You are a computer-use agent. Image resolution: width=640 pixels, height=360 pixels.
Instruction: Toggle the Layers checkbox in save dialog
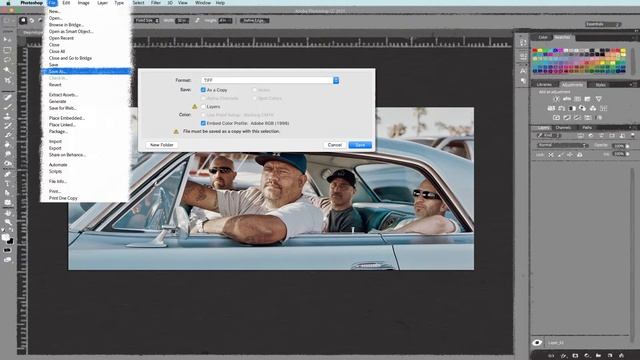(203, 107)
